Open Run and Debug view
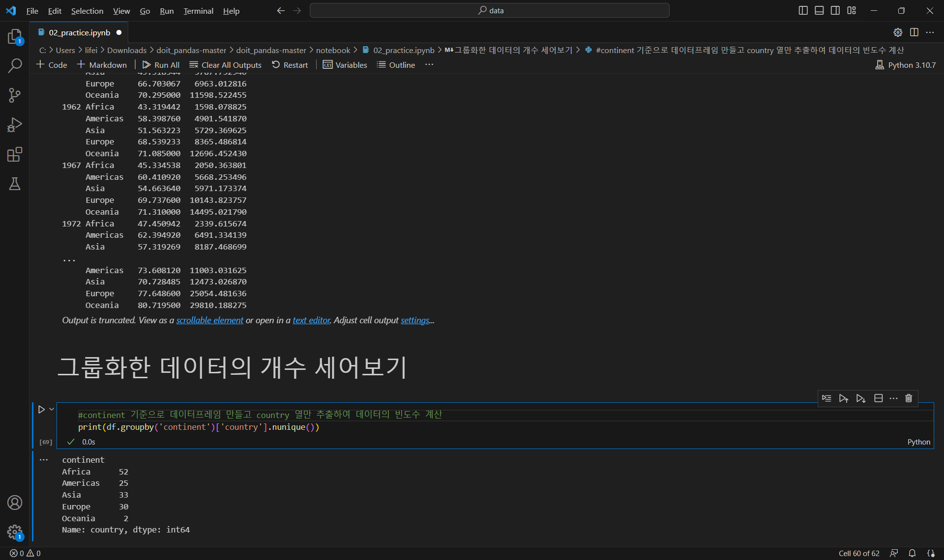 click(15, 125)
